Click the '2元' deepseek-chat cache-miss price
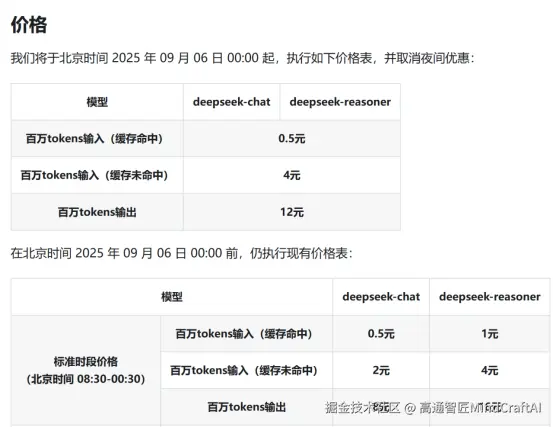 point(381,370)
